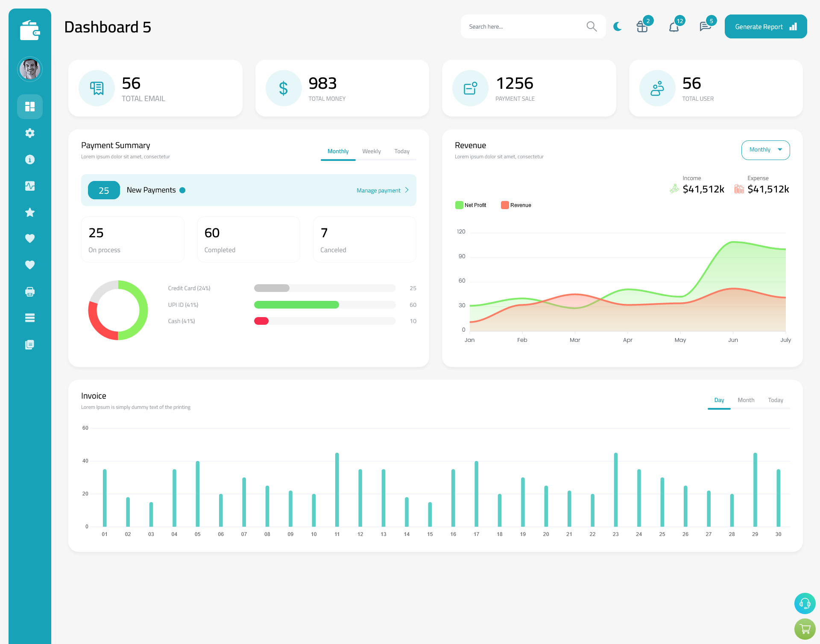The height and width of the screenshot is (644, 820).
Task: Switch to Today tab in Payment Summary
Action: [401, 151]
